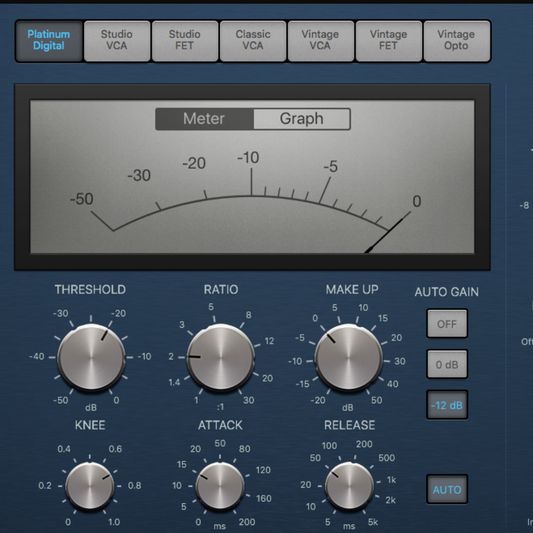The width and height of the screenshot is (533, 533).
Task: Toggle the AUTO release button
Action: pyautogui.click(x=447, y=489)
